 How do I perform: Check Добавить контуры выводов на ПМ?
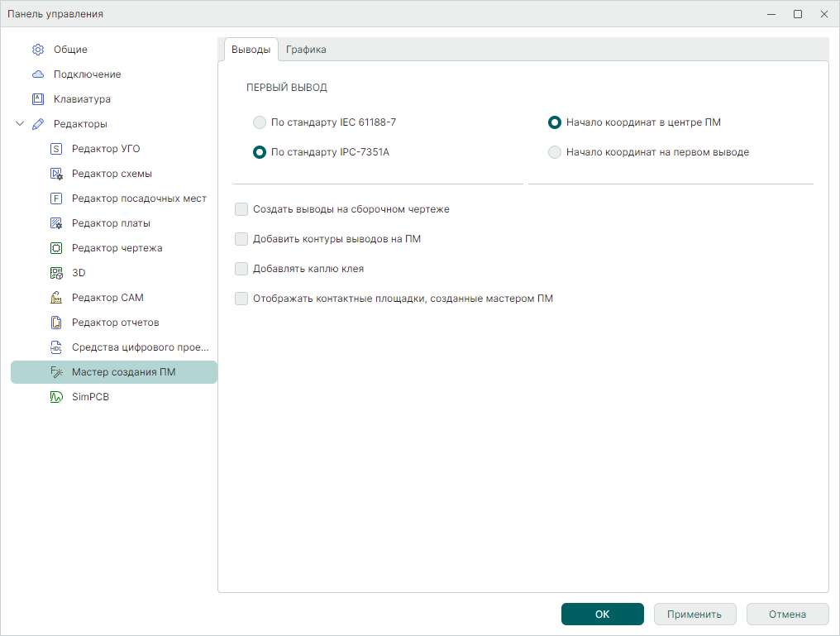pos(241,239)
